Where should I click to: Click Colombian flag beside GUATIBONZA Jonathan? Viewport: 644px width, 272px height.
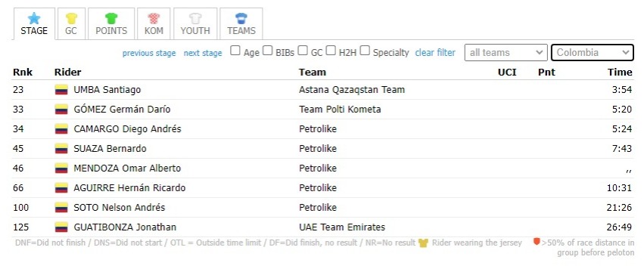tap(61, 227)
